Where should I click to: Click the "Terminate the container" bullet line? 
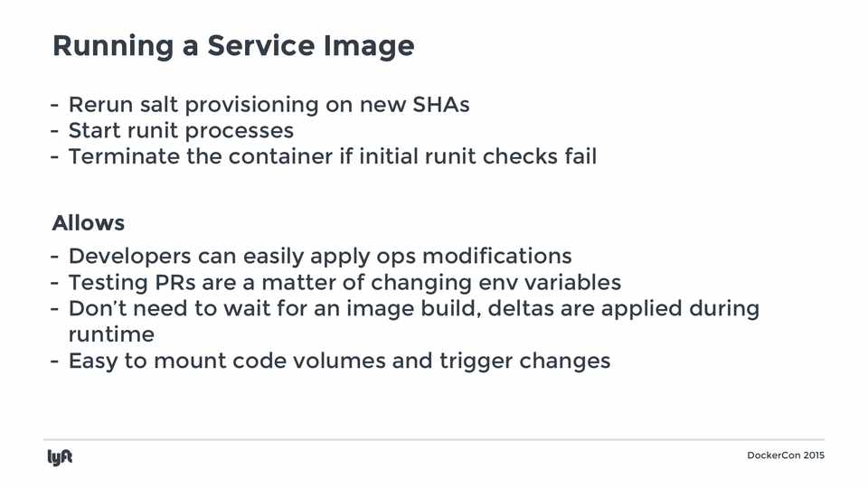[x=332, y=155]
